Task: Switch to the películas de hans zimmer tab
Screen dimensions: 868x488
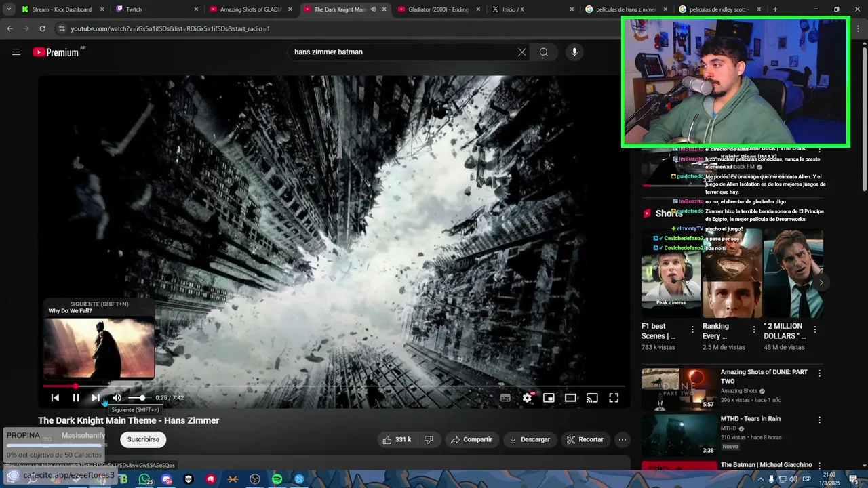Action: click(x=626, y=9)
